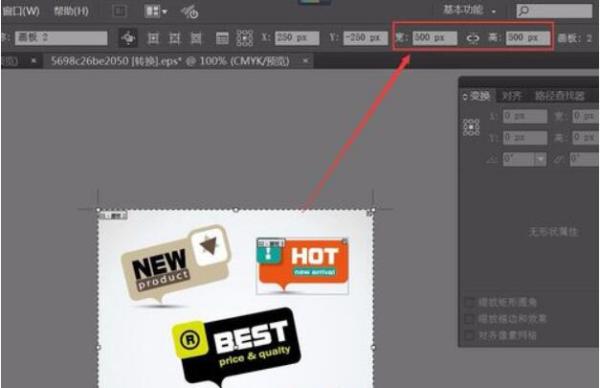
Task: Select the show cross hairs icon
Action: 174,38
